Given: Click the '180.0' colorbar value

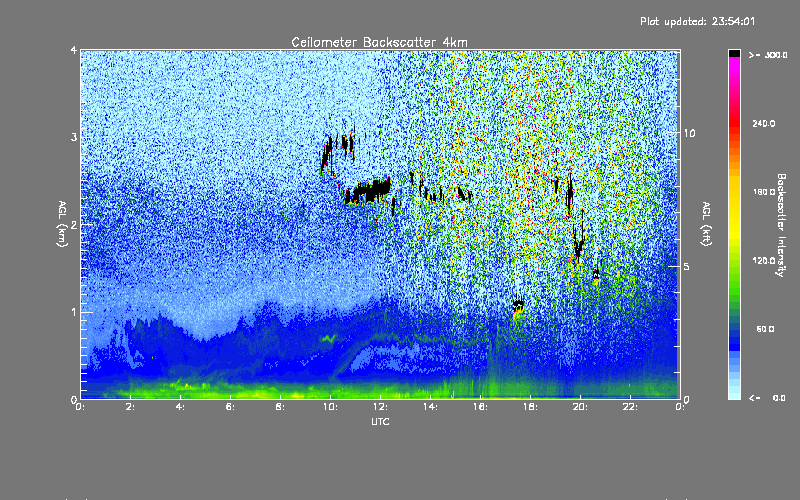Looking at the screenshot, I should point(764,192).
